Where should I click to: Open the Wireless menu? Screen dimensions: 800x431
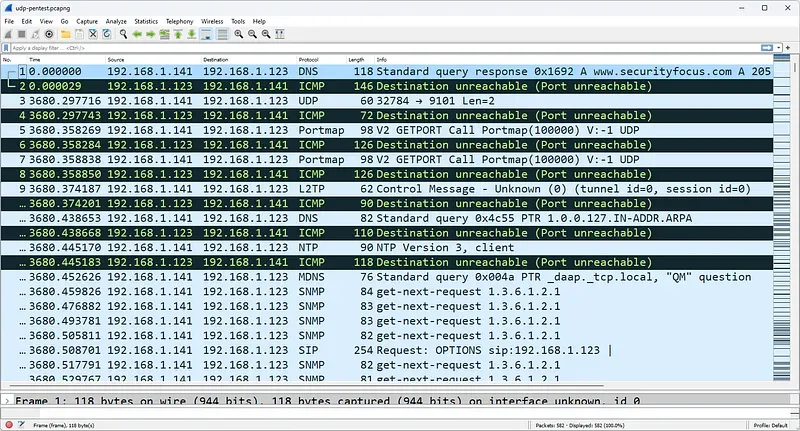212,21
